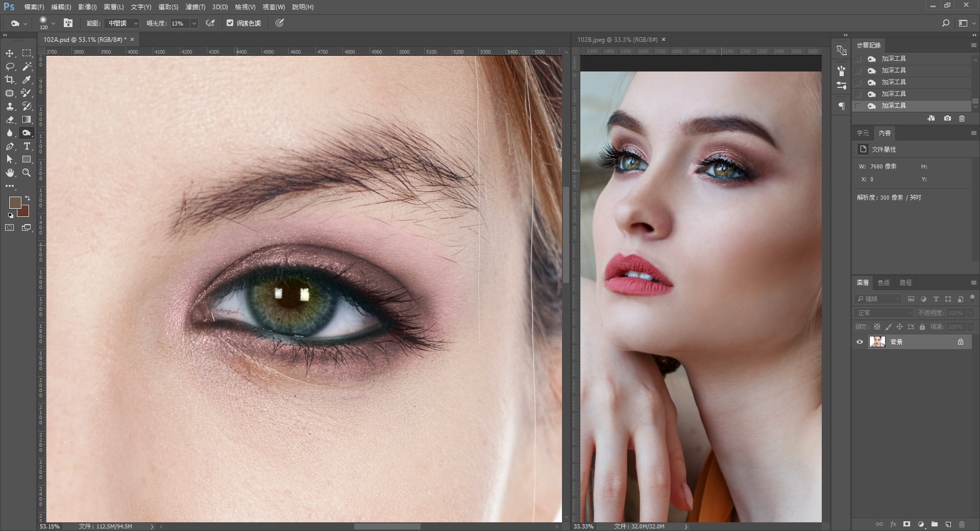
Task: Select the first 加深工具 history step
Action: pyautogui.click(x=893, y=59)
